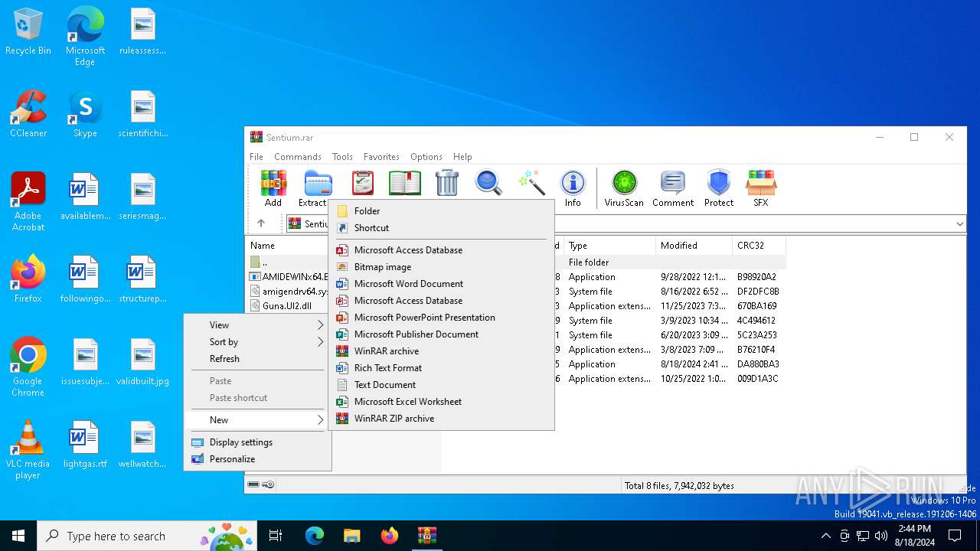Open the Commands menu
The image size is (980, 551).
(297, 157)
